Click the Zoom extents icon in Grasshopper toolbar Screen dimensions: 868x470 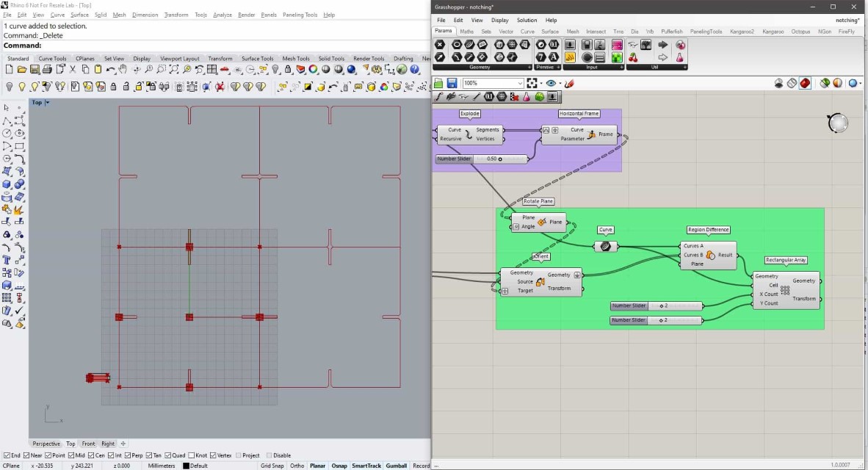pos(532,83)
